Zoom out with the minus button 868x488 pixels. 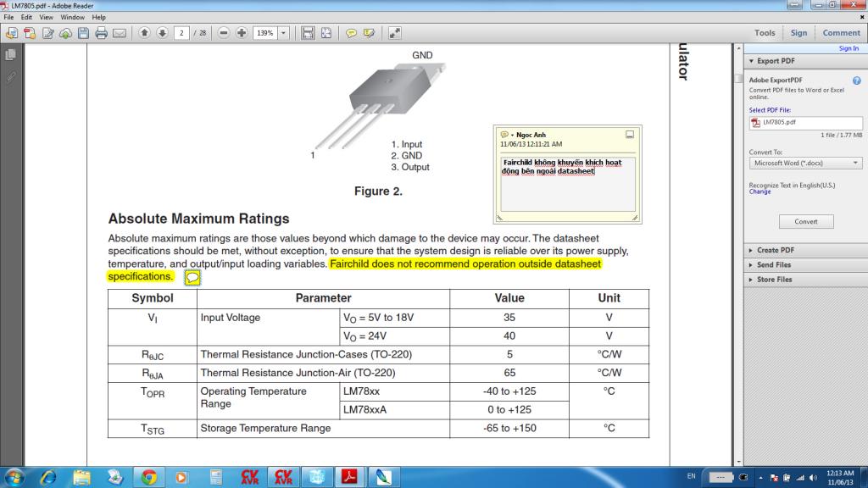click(224, 33)
